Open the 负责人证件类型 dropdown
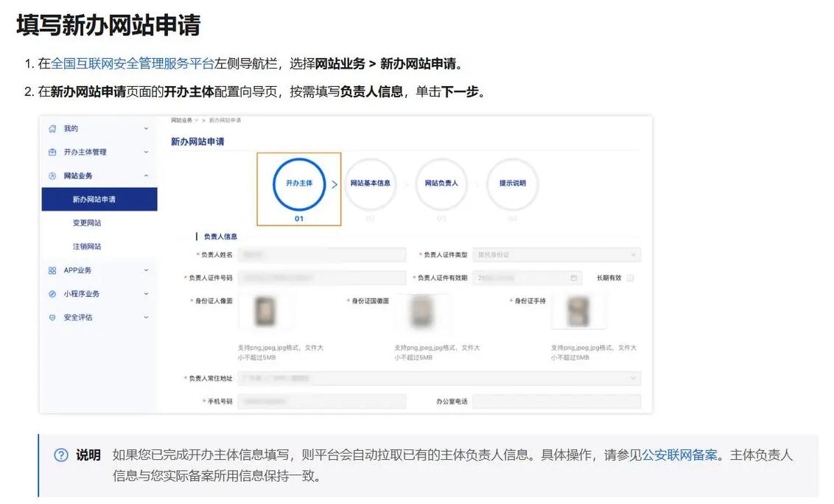 (556, 255)
